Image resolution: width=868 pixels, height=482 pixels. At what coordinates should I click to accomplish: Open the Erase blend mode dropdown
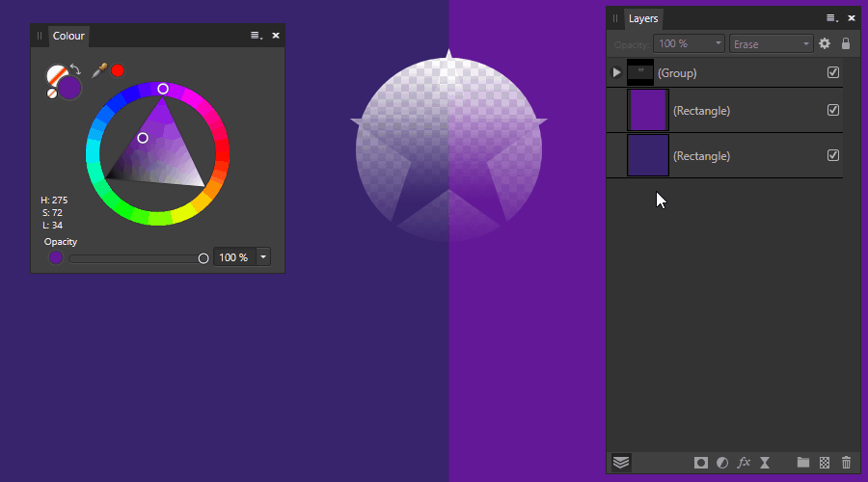(x=772, y=43)
